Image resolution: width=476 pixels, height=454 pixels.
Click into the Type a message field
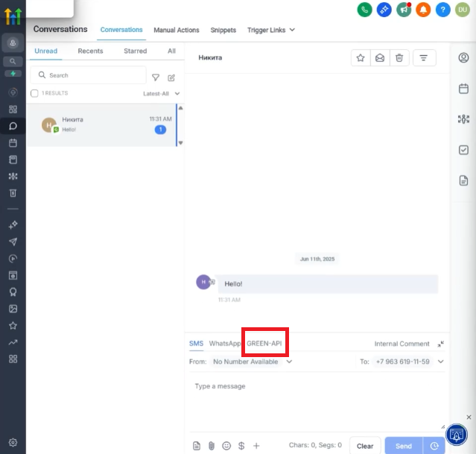pos(313,395)
